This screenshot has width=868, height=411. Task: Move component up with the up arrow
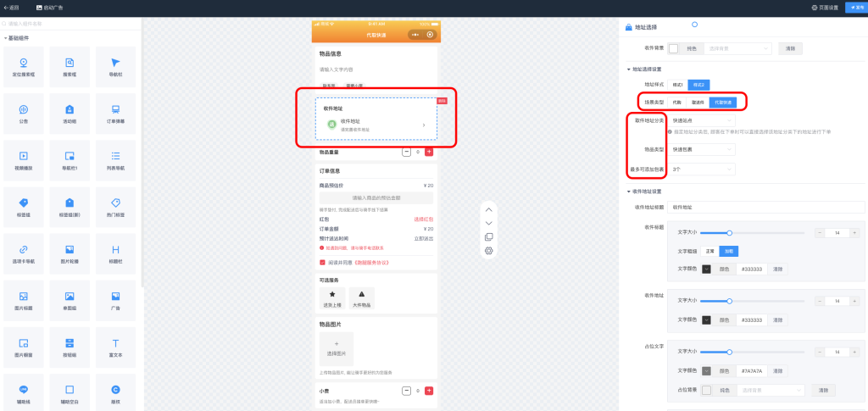click(x=488, y=209)
